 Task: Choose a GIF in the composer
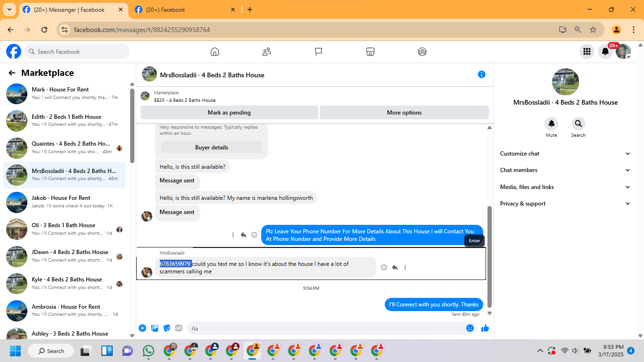tap(179, 328)
